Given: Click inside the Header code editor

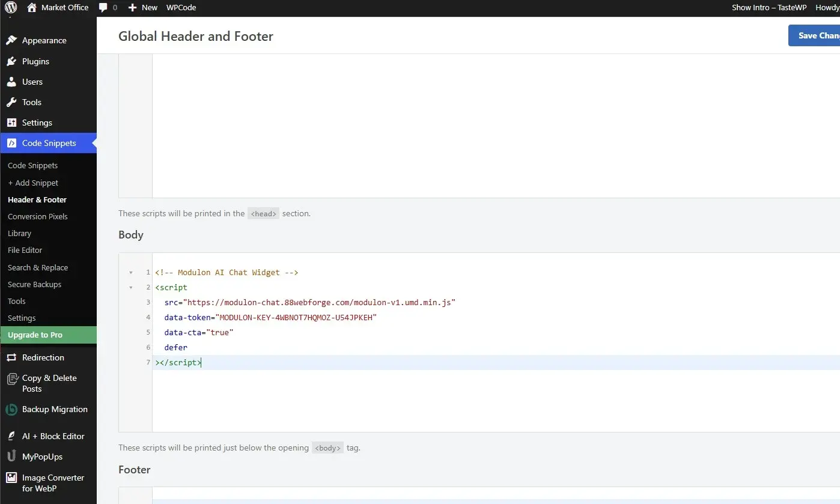Looking at the screenshot, I should (496, 126).
